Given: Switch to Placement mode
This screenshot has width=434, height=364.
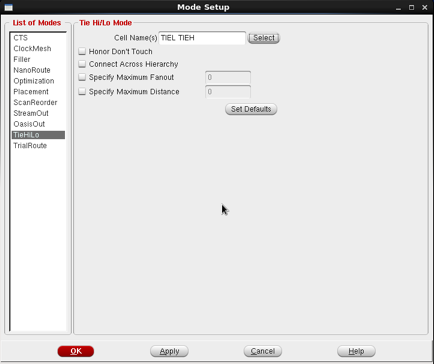Looking at the screenshot, I should pyautogui.click(x=31, y=92).
